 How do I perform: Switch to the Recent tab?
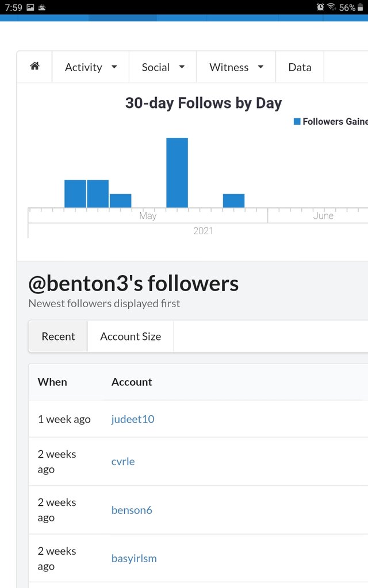(58, 336)
